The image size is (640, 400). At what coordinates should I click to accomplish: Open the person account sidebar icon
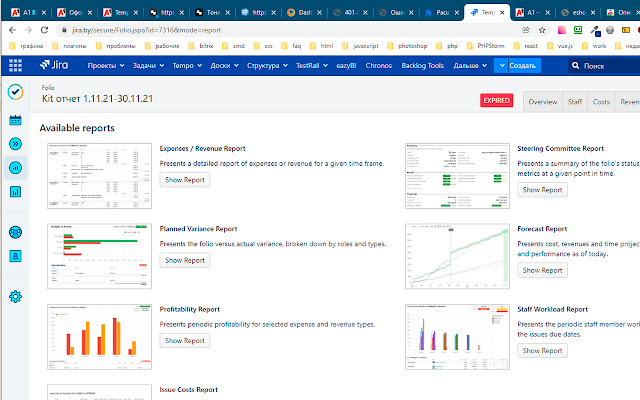15,256
